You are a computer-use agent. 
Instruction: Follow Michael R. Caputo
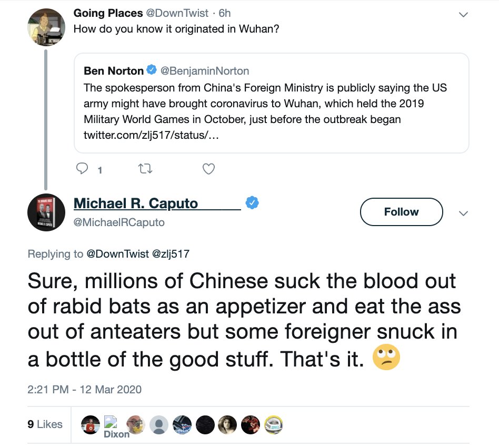click(401, 212)
